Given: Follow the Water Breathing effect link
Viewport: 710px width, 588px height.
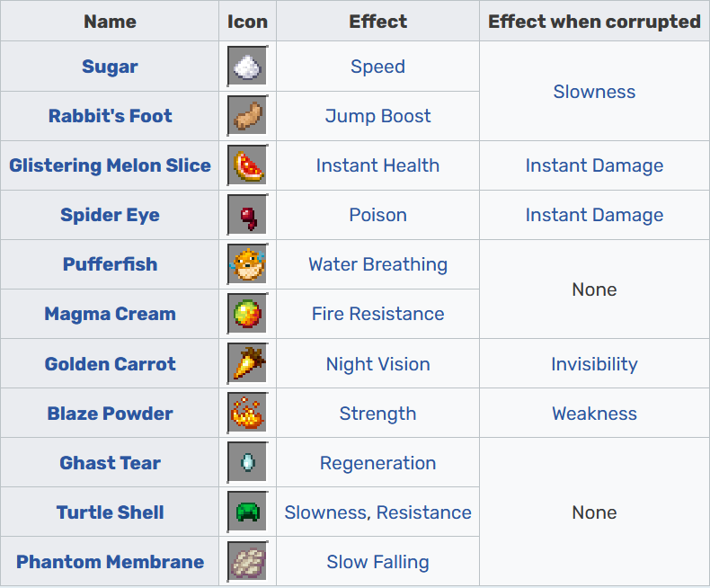Looking at the screenshot, I should pos(377,264).
